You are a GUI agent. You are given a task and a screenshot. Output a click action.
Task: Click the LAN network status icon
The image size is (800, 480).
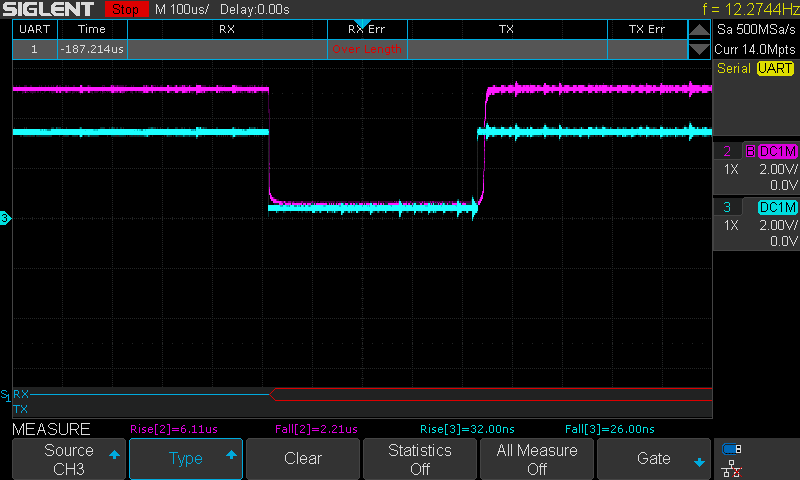(x=732, y=467)
